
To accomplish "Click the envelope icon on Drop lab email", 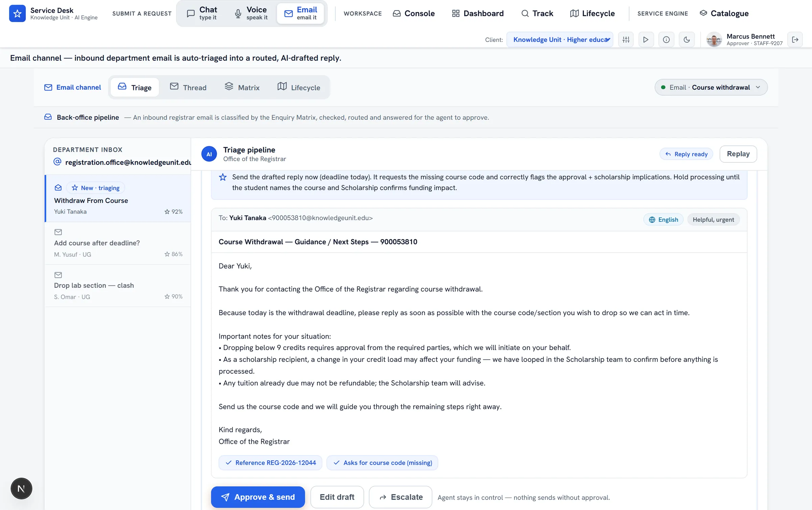I will [x=58, y=275].
